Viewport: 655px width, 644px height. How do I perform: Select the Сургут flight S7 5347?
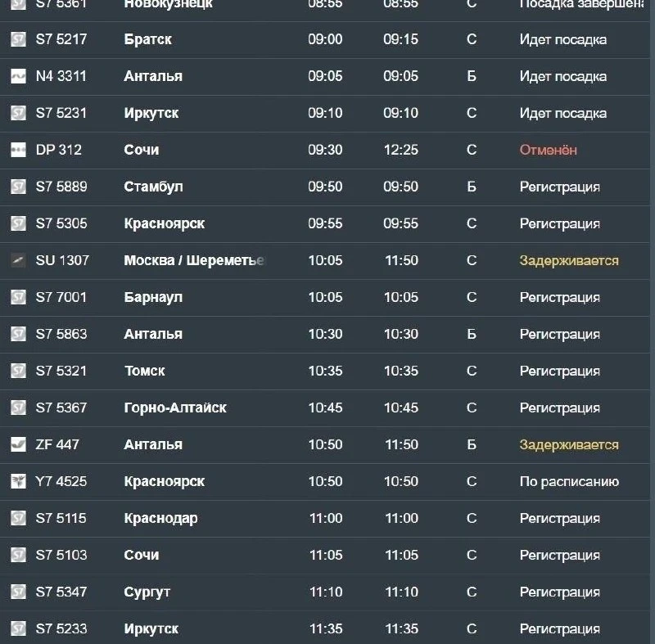324,592
